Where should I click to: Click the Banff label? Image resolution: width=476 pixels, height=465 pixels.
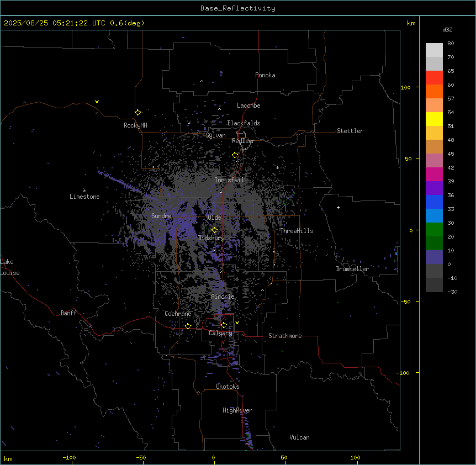point(68,313)
